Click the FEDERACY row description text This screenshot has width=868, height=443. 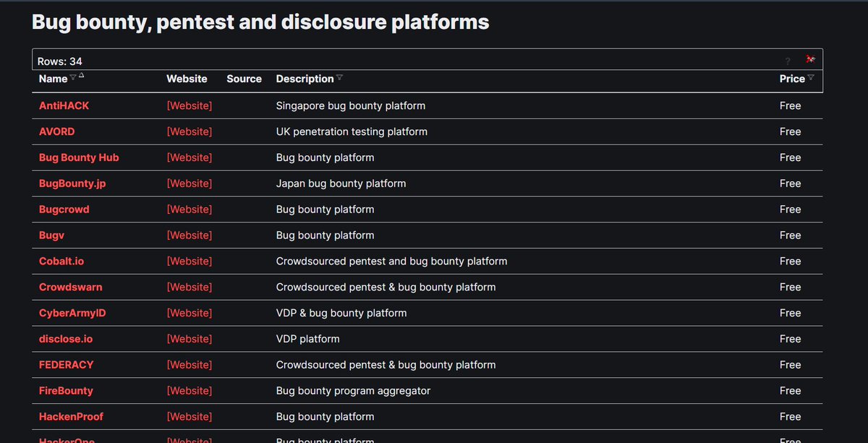click(x=386, y=365)
